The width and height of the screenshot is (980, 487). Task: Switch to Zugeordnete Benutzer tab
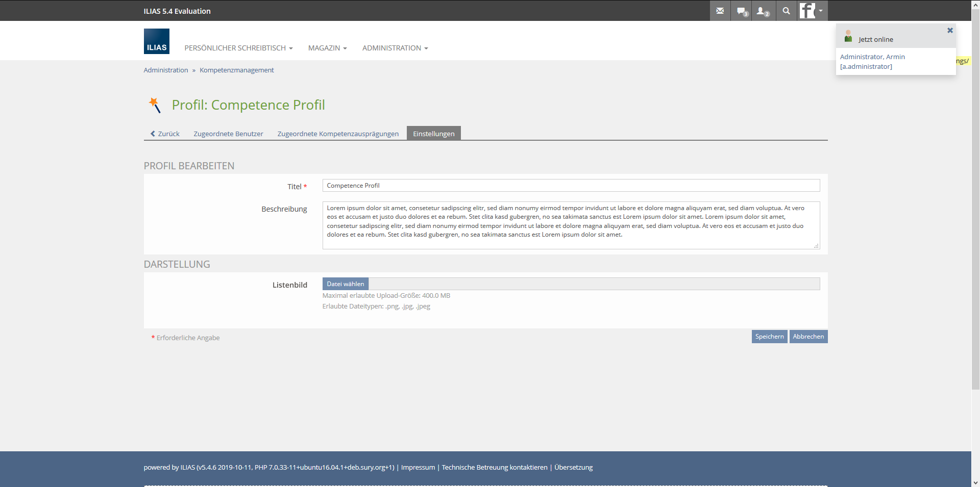tap(228, 134)
